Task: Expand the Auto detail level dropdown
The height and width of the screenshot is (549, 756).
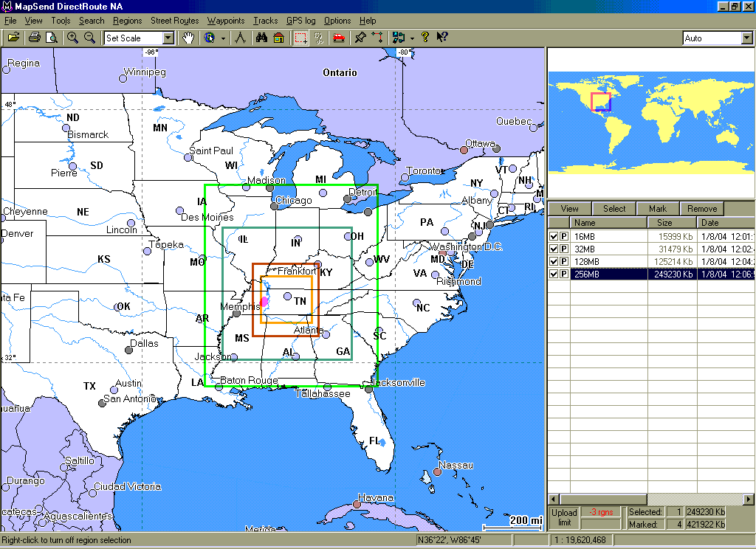Action: pos(747,38)
